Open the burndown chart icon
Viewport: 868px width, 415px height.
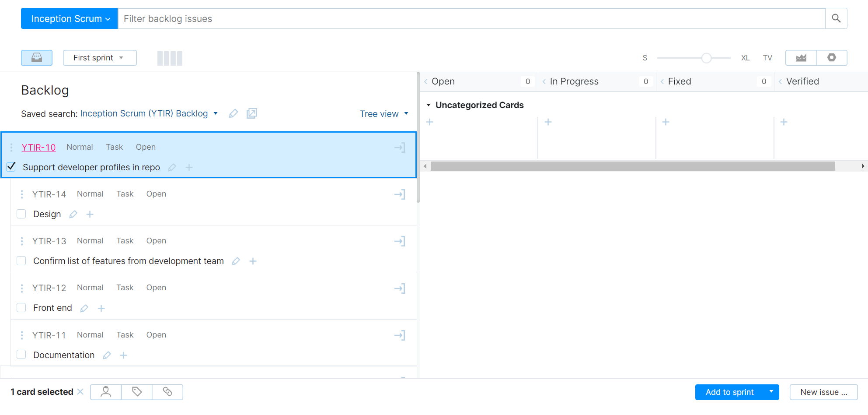(801, 58)
